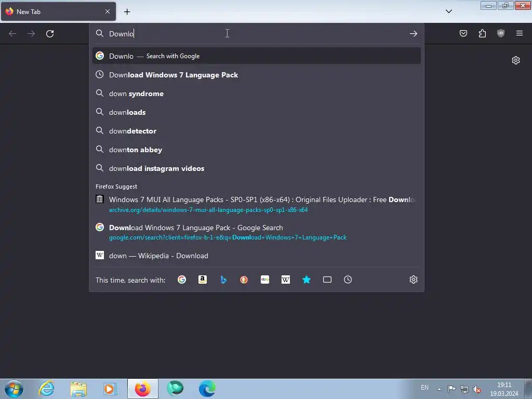The image size is (532, 399).
Task: Click the reload page button
Action: point(50,34)
